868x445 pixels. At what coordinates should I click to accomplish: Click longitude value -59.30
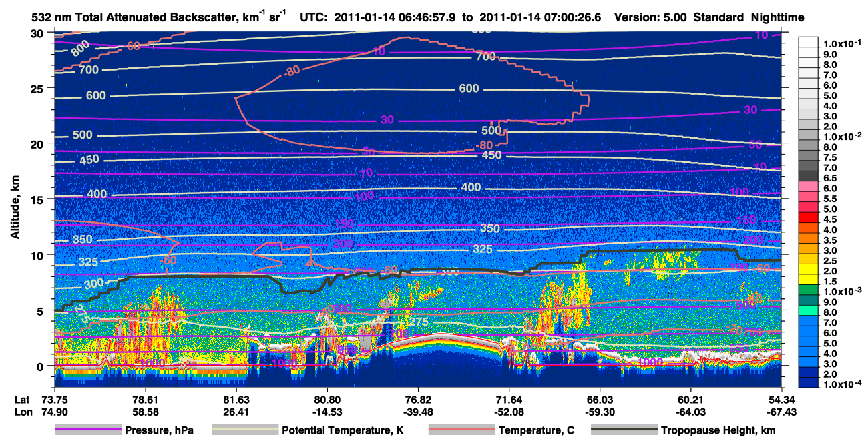pos(600,412)
